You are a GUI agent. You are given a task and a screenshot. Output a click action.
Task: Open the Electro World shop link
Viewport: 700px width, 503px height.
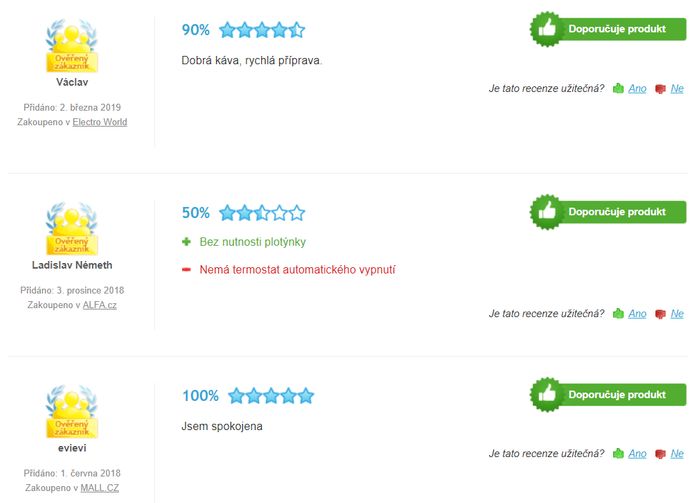(x=100, y=122)
